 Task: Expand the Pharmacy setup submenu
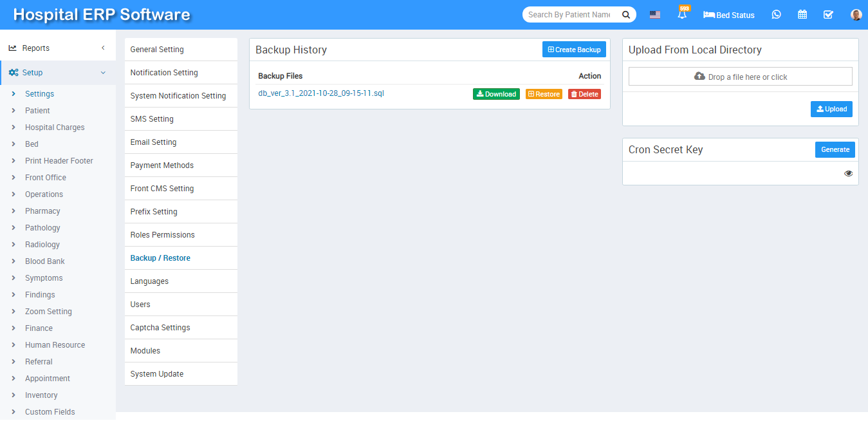point(42,211)
